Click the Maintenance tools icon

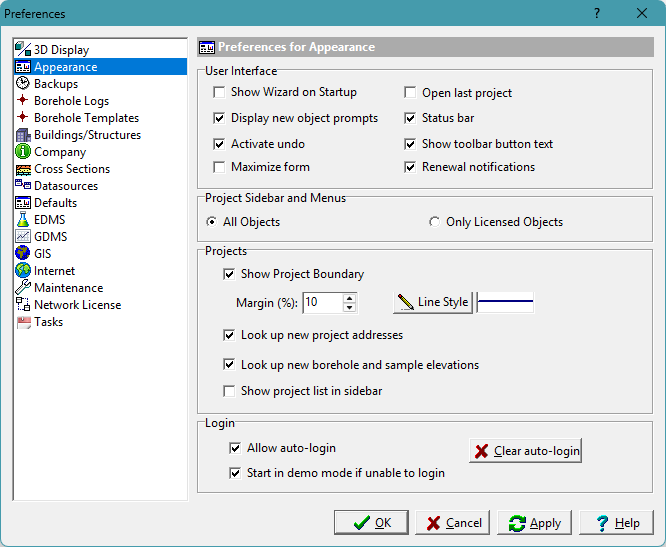(23, 288)
